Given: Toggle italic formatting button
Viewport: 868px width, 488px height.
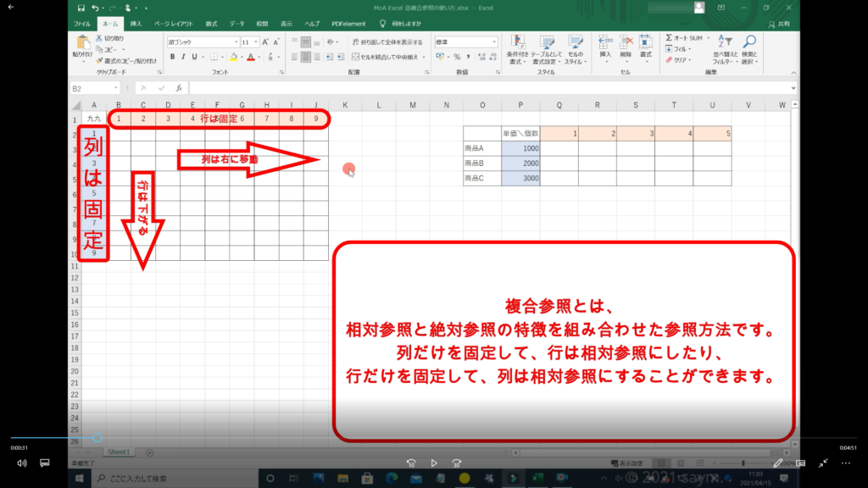Looking at the screenshot, I should click(183, 57).
